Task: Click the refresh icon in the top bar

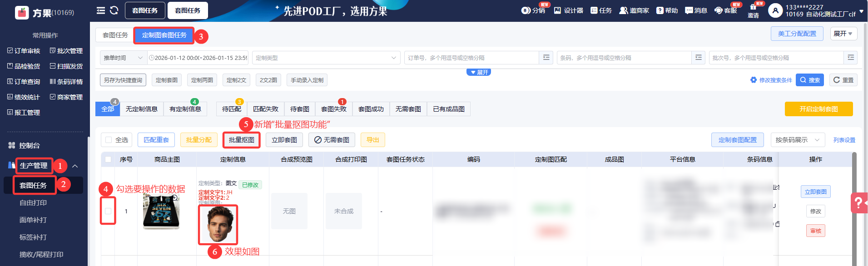Action: click(x=114, y=10)
